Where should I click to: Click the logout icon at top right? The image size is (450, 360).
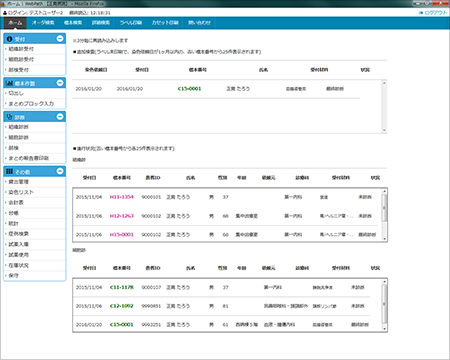(421, 13)
